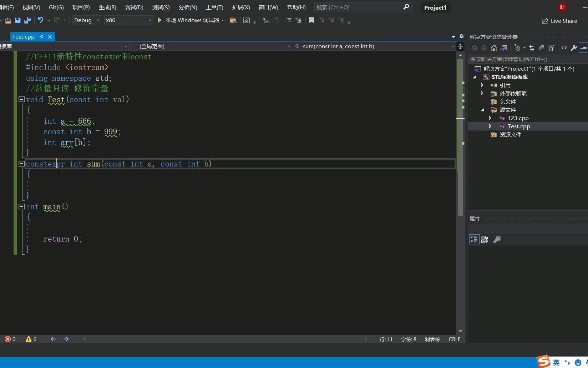Save all open files
Image resolution: width=588 pixels, height=368 pixels.
[27, 20]
